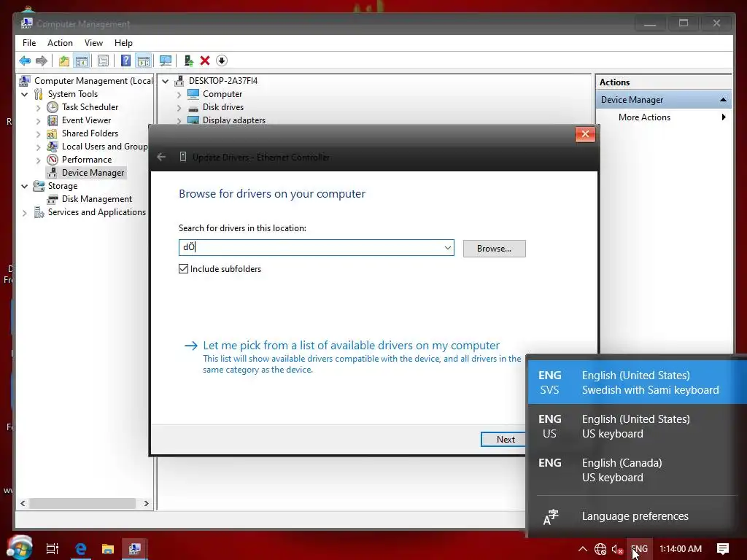Open Task View on the taskbar
Viewport: 747px width, 560px height.
[53, 548]
